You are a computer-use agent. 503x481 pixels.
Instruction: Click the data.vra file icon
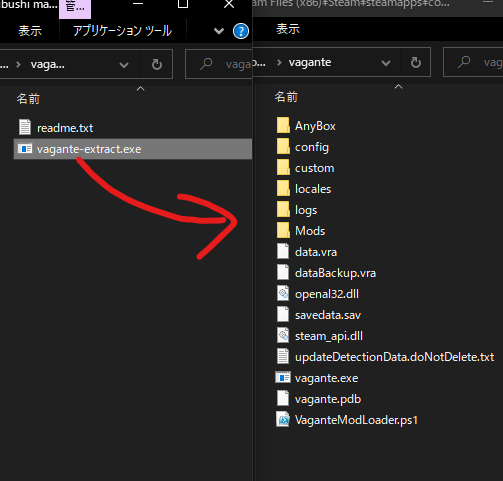(x=283, y=251)
